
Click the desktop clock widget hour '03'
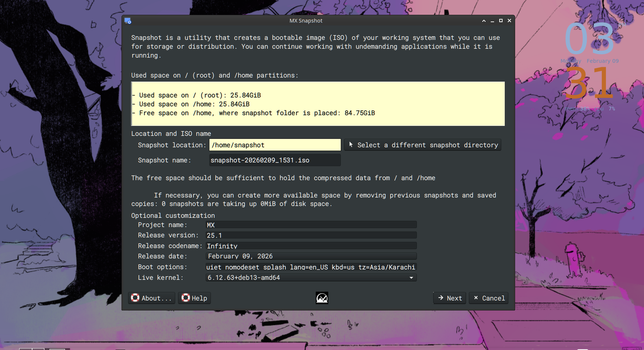coord(589,39)
